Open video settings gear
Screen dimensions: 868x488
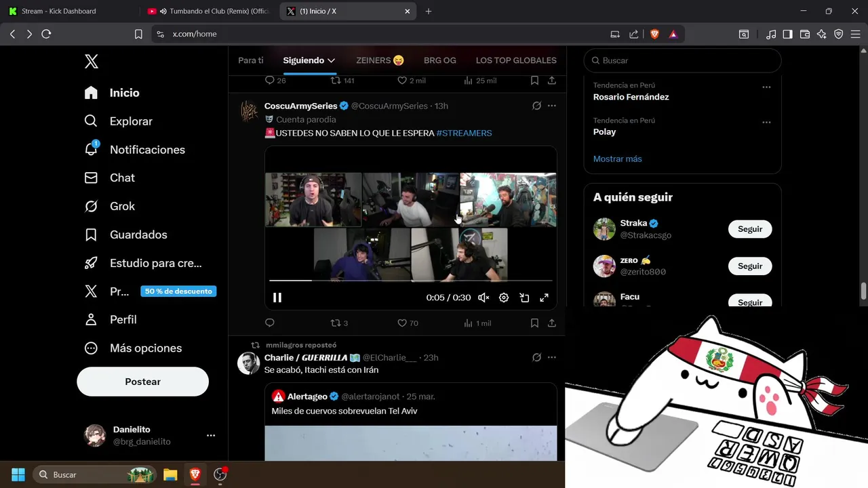pos(504,298)
